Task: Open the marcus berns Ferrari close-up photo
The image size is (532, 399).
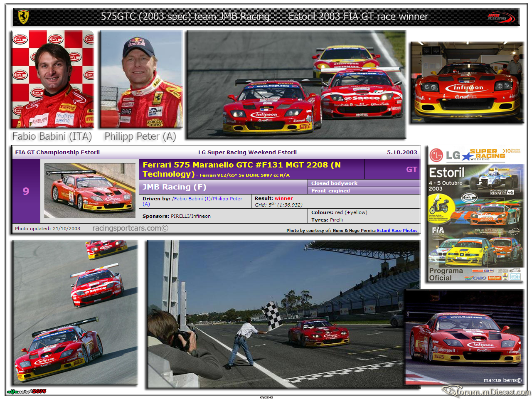Action: point(464,337)
